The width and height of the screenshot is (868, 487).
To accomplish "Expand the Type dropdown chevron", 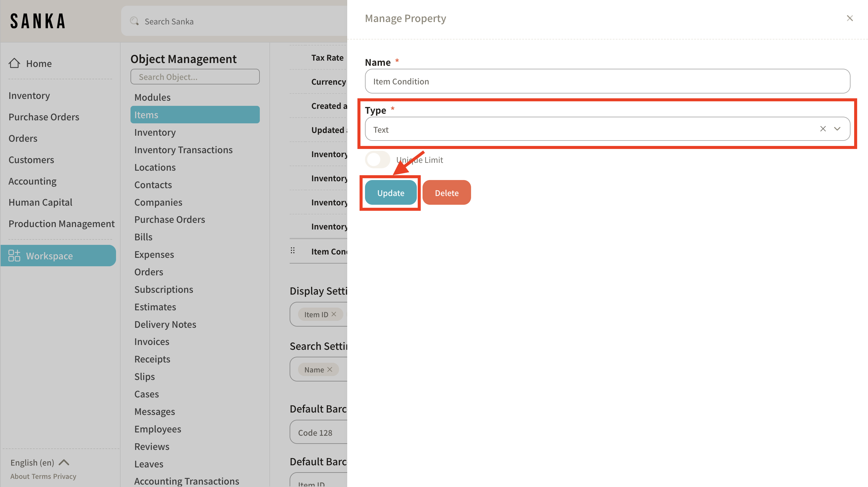I will point(837,129).
